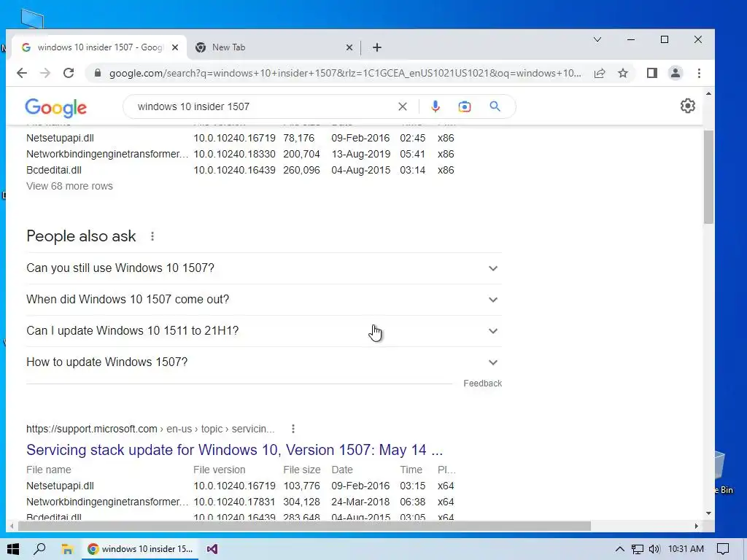Click the Feedback link

pyautogui.click(x=483, y=384)
